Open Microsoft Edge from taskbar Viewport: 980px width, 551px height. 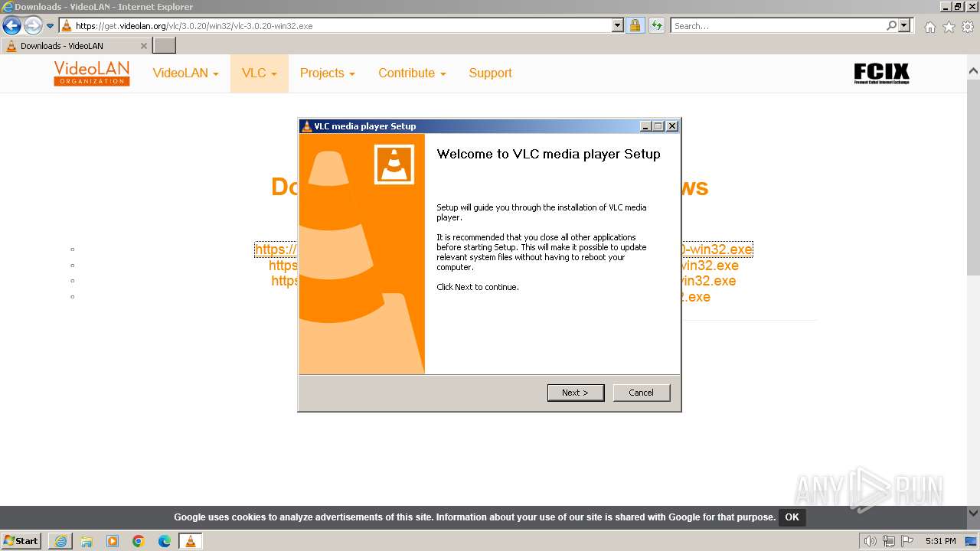[x=165, y=541]
